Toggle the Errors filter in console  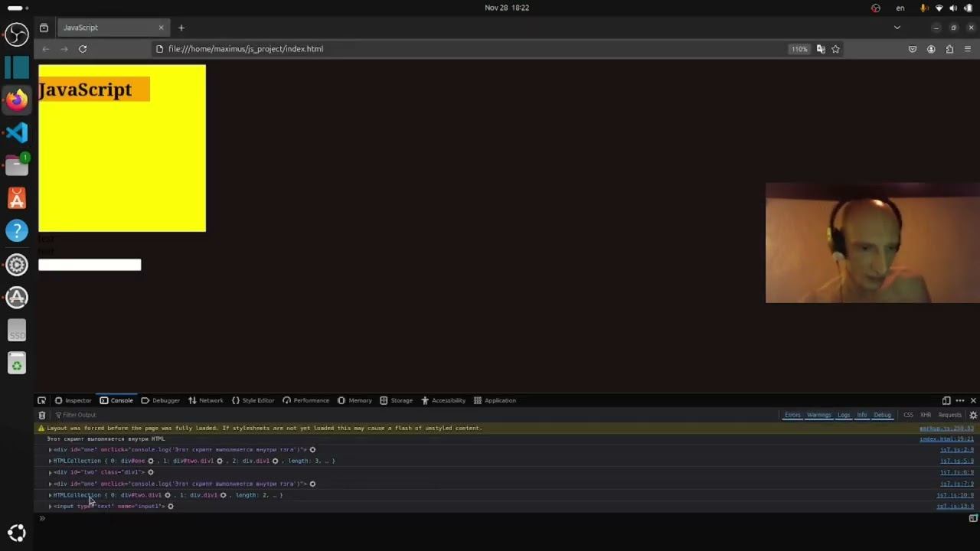[x=792, y=415]
